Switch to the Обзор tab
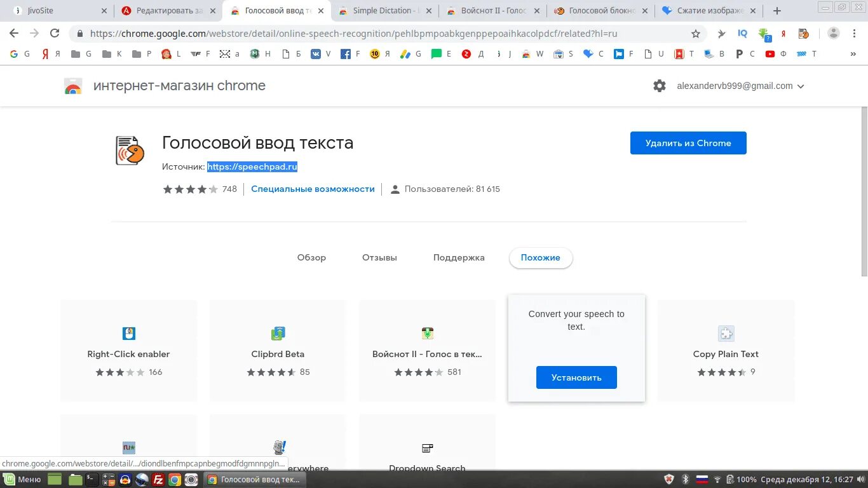 [x=311, y=257]
